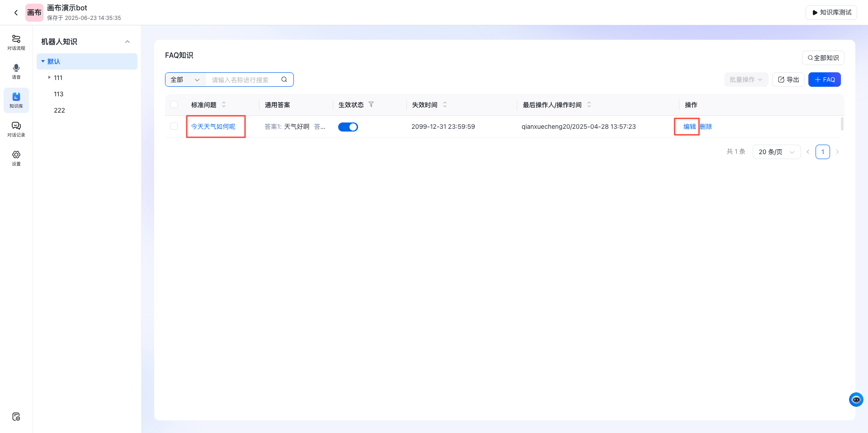Open the 对话流程 sidebar icon
The image size is (868, 433).
16,42
